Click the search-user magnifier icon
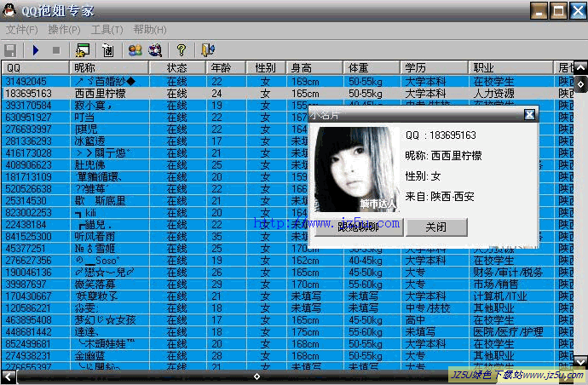 point(155,50)
